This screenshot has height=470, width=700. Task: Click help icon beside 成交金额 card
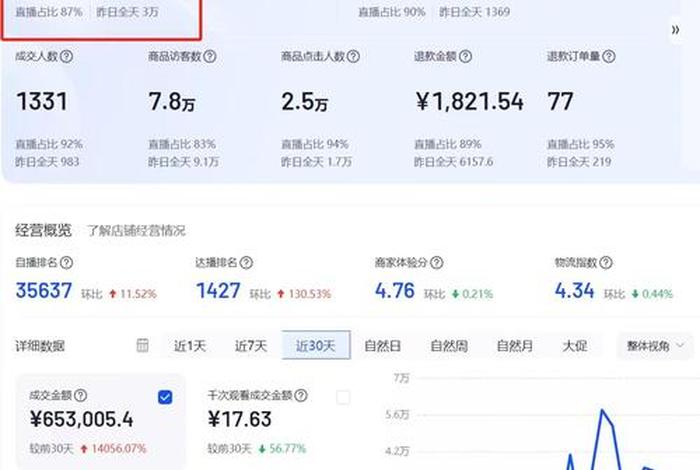click(81, 395)
